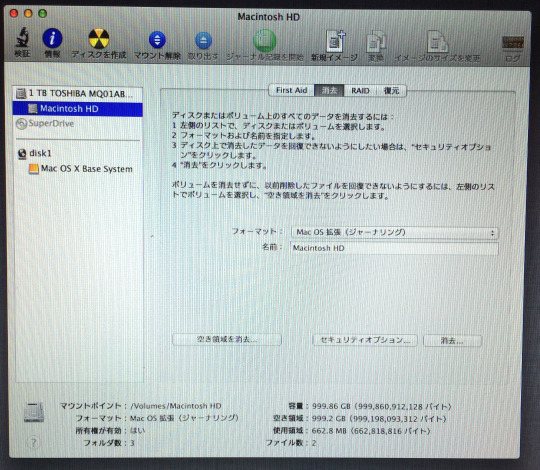Click the red close window button
This screenshot has height=470, width=540.
[x=14, y=13]
